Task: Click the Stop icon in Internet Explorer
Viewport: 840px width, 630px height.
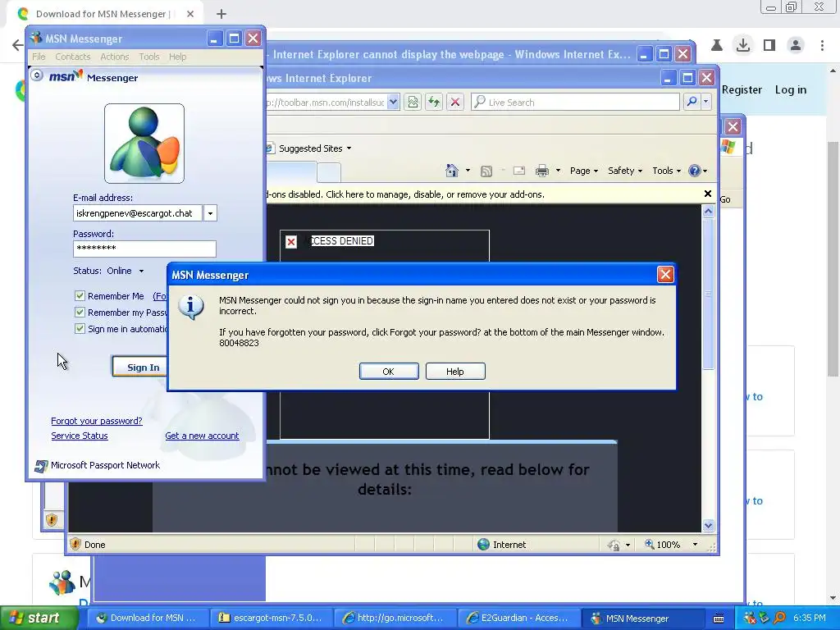Action: tap(455, 102)
